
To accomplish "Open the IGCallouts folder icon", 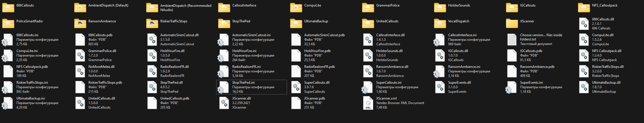I will [x=512, y=8].
